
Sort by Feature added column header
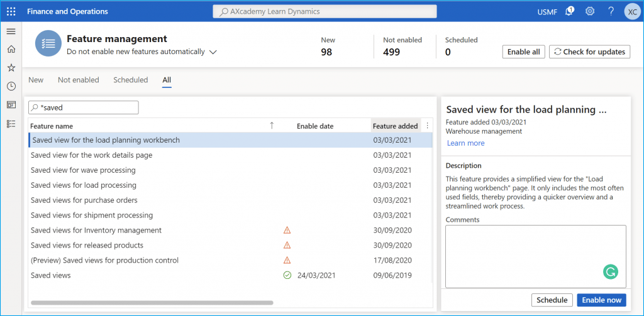tap(395, 126)
